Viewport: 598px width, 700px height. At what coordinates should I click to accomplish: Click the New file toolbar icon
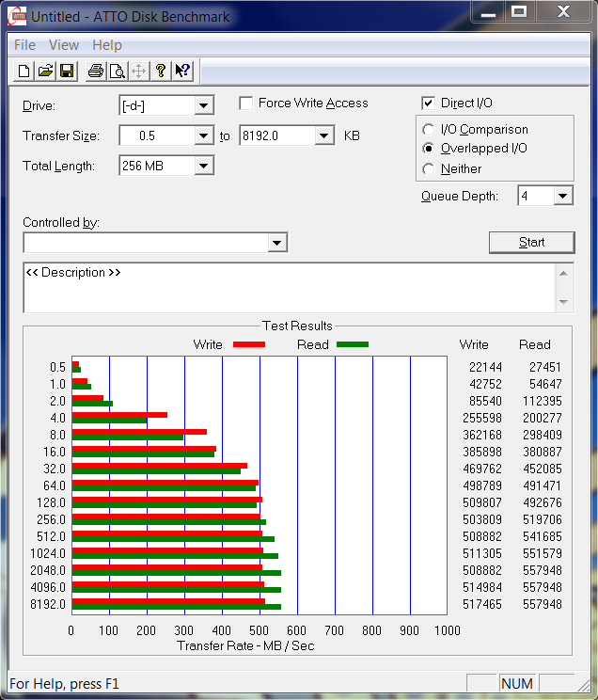click(24, 72)
